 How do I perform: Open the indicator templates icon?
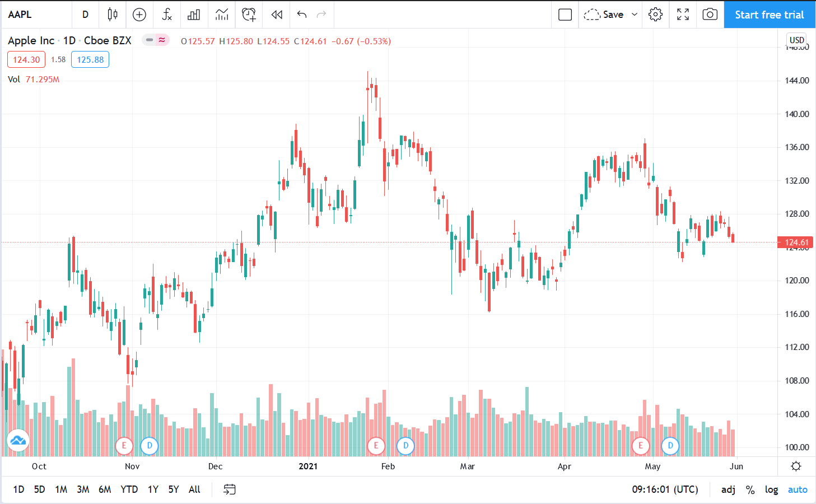click(222, 15)
